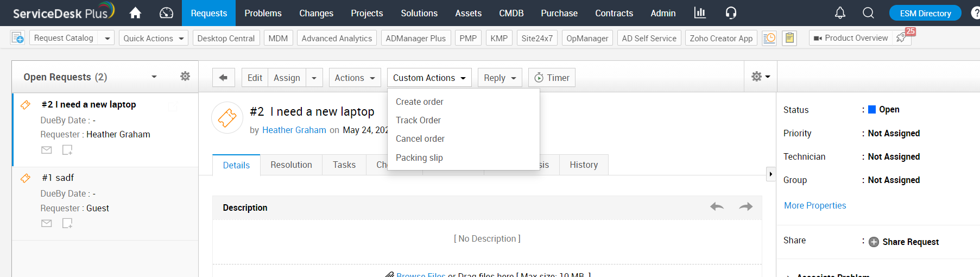Switch to the History tab
Screen dimensions: 980x277
pyautogui.click(x=584, y=165)
